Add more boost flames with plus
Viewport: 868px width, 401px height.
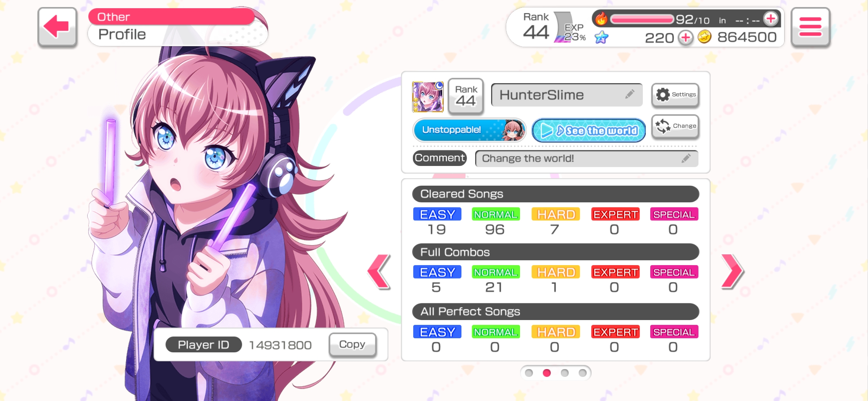coord(771,19)
